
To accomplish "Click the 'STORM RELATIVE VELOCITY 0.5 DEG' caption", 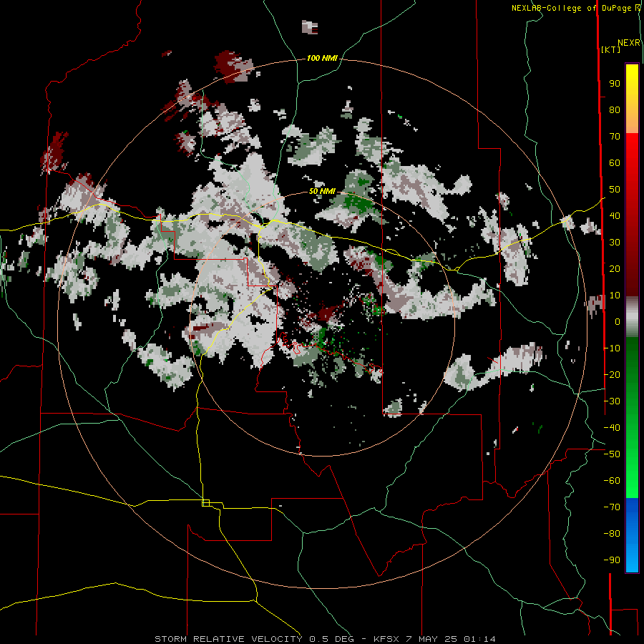I will [254, 639].
